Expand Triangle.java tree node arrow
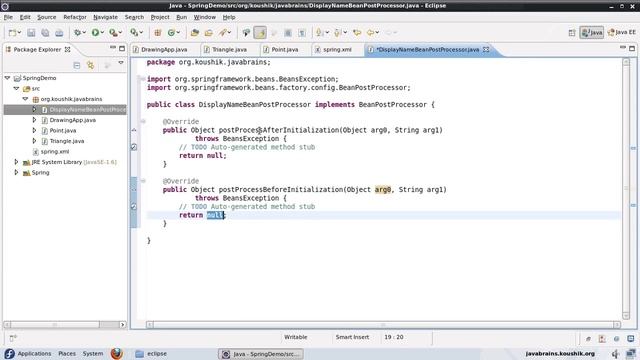Screen dimensions: 640x360 (x=34, y=141)
